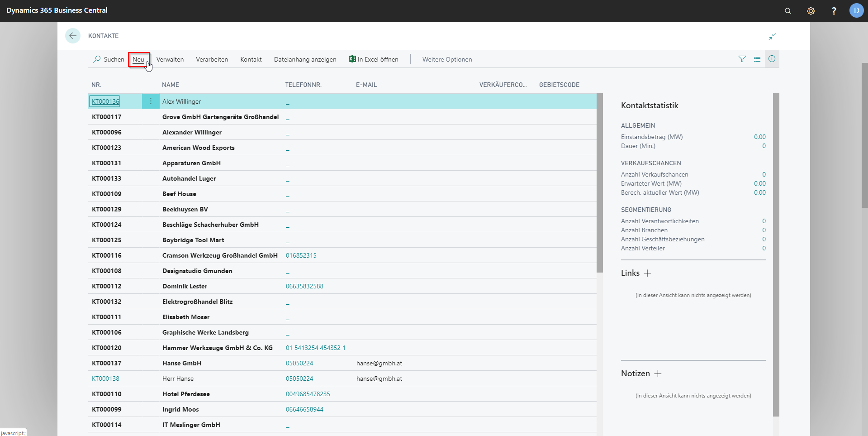Click the FactBox pane vertical scrollbar
The height and width of the screenshot is (436, 868).
(x=776, y=255)
